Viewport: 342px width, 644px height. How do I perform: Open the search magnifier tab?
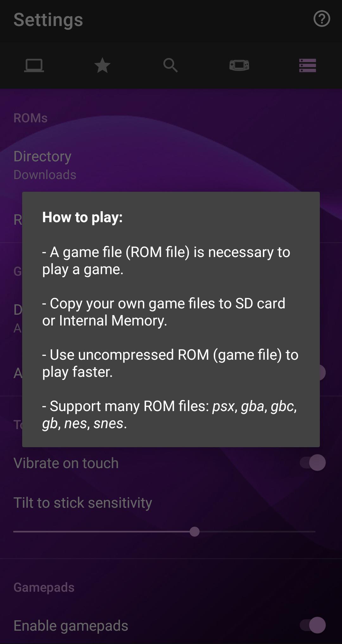[171, 66]
